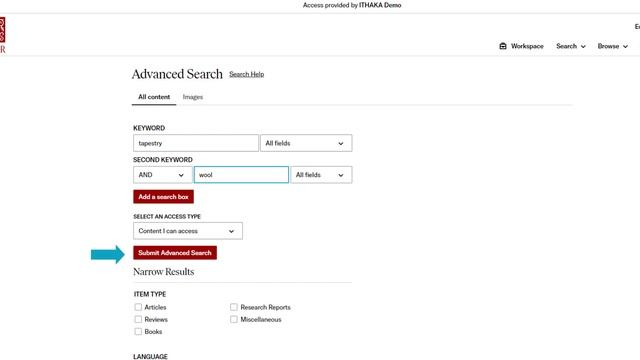Click the Keyword field containing tapestry
Viewport: 640px width, 360px height.
point(196,143)
